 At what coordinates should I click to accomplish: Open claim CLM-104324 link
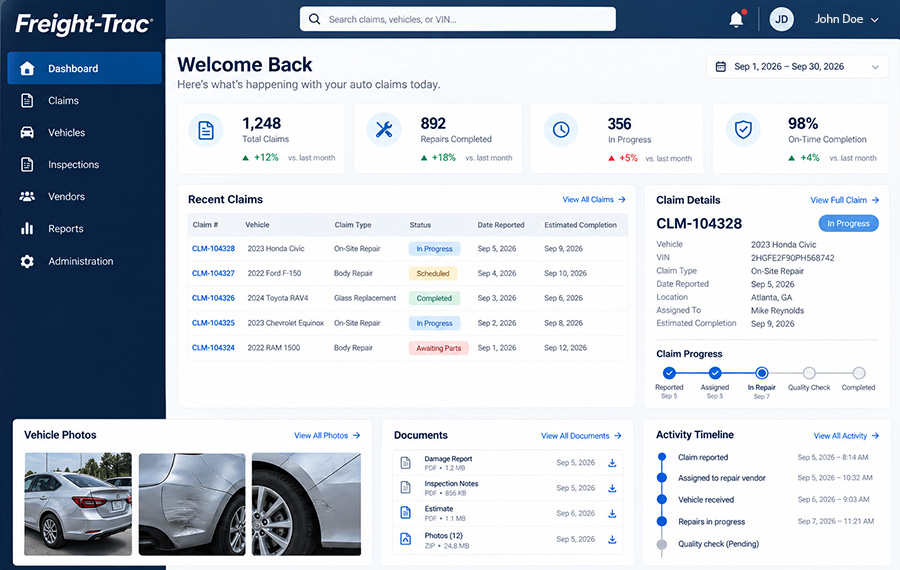213,347
